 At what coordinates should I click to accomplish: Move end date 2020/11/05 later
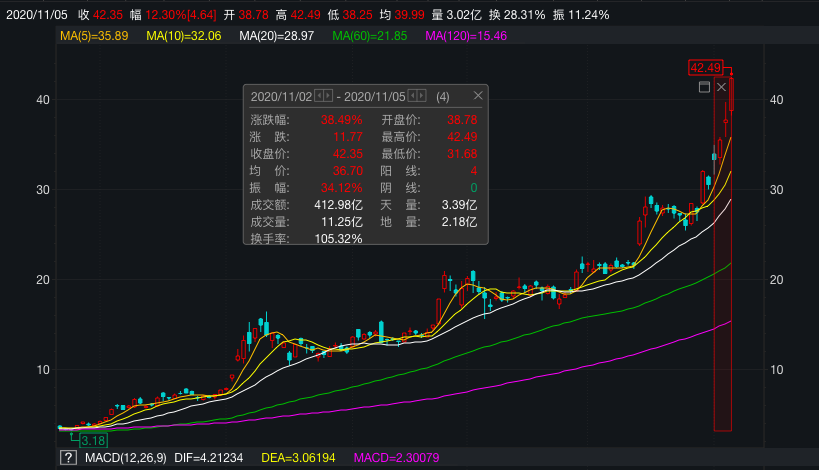pyautogui.click(x=421, y=96)
